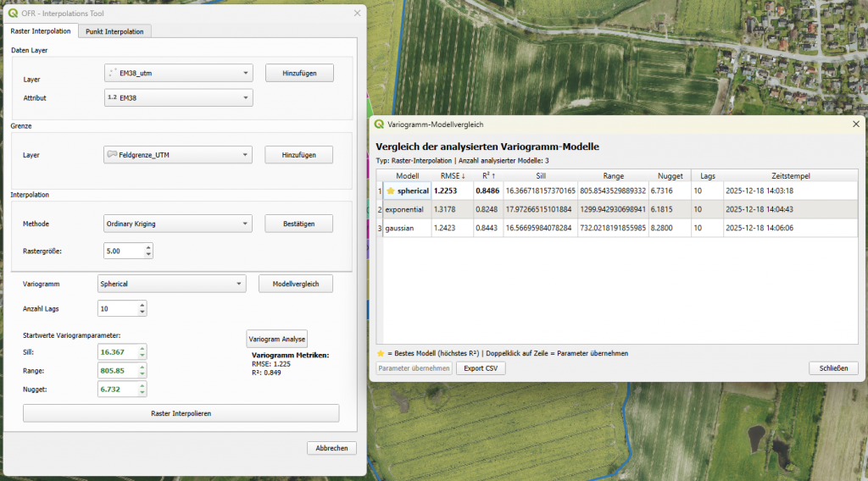Click Schließen in the comparison dialog
The image size is (868, 481).
[833, 368]
